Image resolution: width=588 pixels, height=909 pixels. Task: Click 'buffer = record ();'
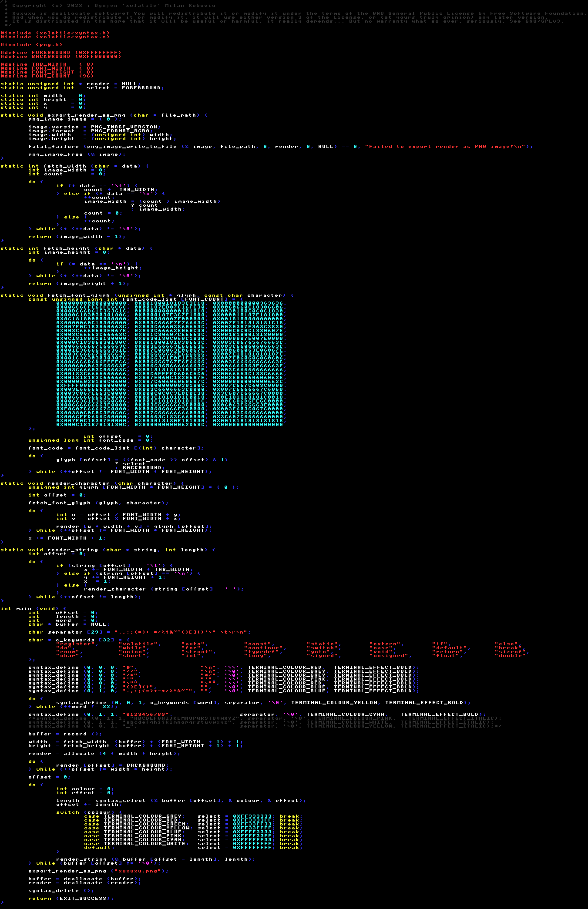tap(65, 734)
